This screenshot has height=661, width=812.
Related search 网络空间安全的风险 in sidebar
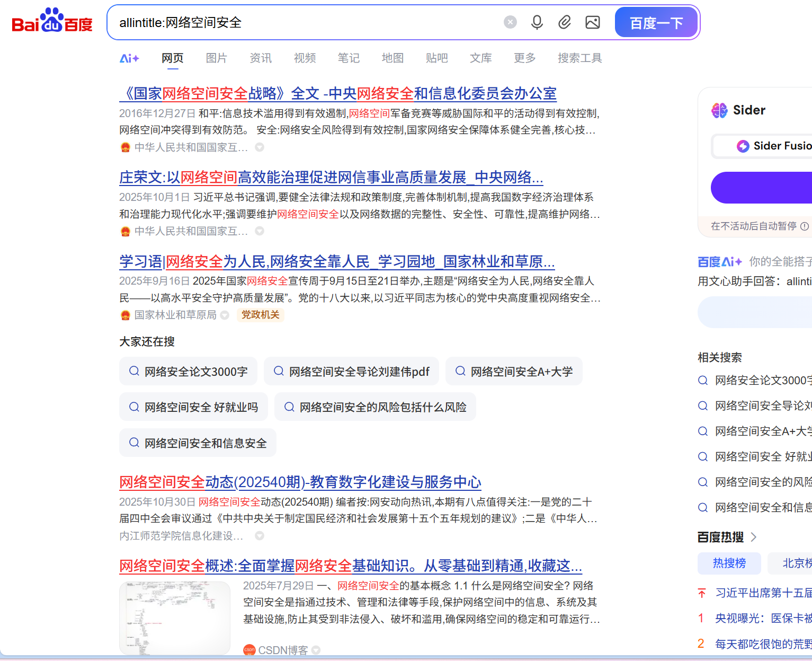[755, 482]
